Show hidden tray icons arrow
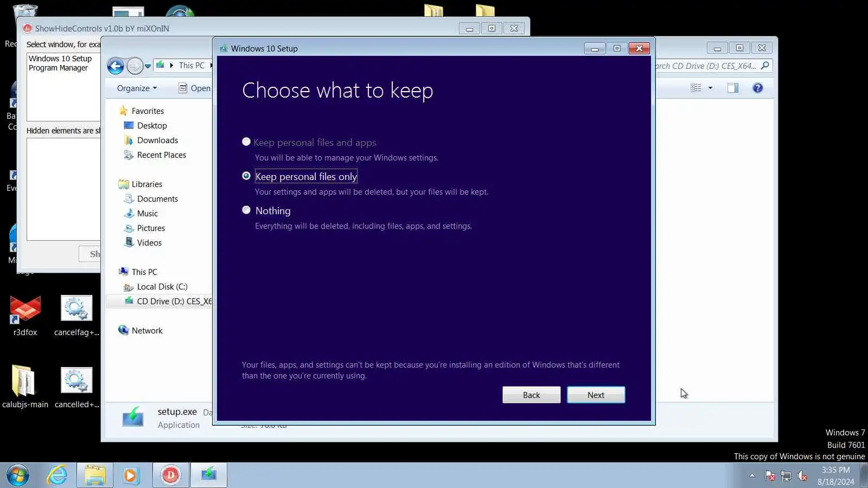Image resolution: width=868 pixels, height=488 pixels. [752, 476]
